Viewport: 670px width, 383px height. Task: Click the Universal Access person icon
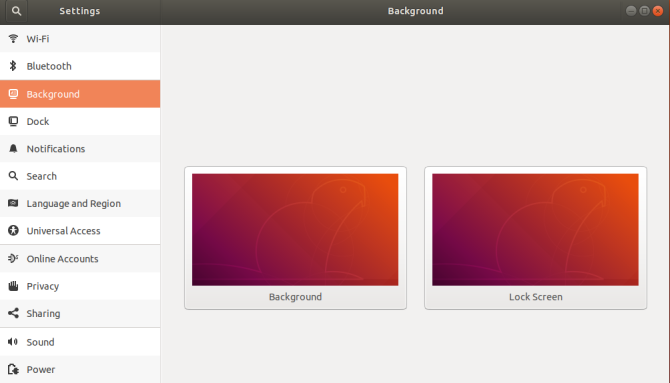point(13,230)
